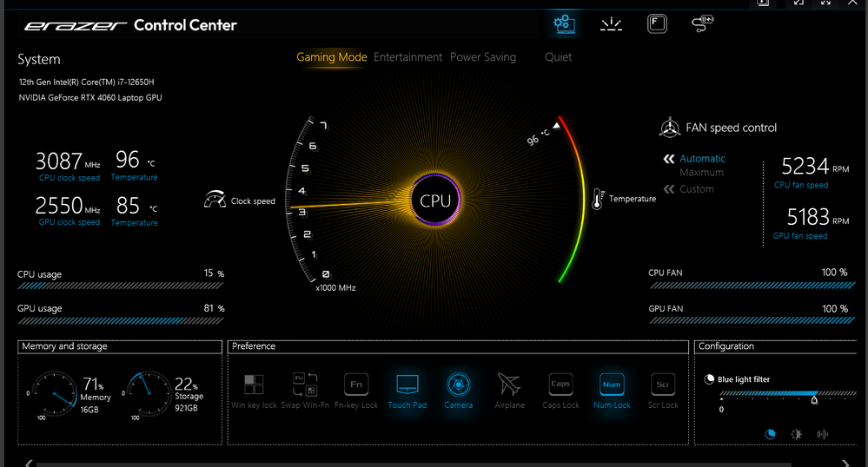Turn off Num Lock
868x467 pixels.
pos(612,384)
